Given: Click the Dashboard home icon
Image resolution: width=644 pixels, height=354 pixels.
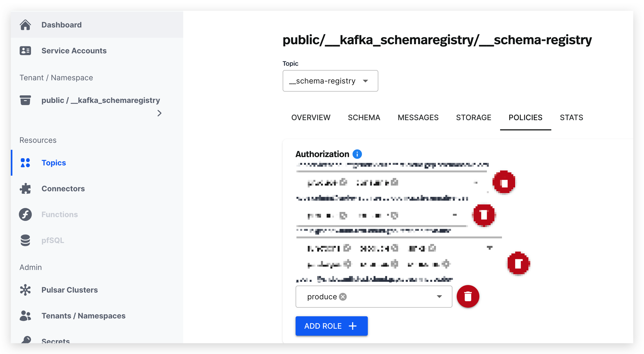Looking at the screenshot, I should 25,25.
